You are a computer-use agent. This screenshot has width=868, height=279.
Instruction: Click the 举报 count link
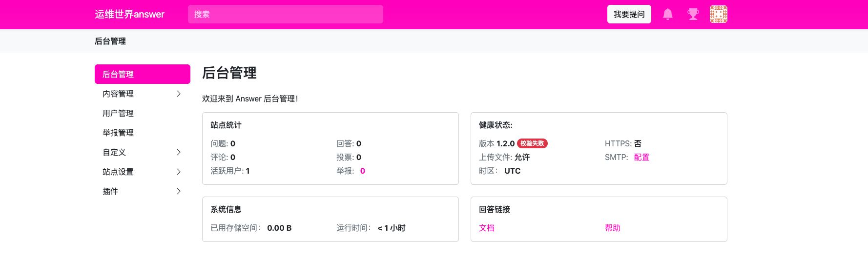pos(363,171)
